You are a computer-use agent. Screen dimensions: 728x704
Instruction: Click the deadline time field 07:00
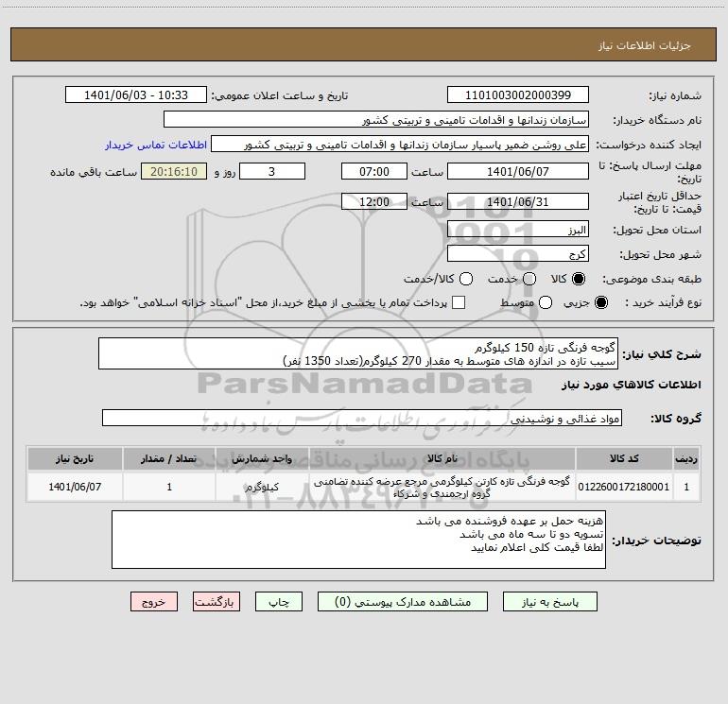coord(374,171)
